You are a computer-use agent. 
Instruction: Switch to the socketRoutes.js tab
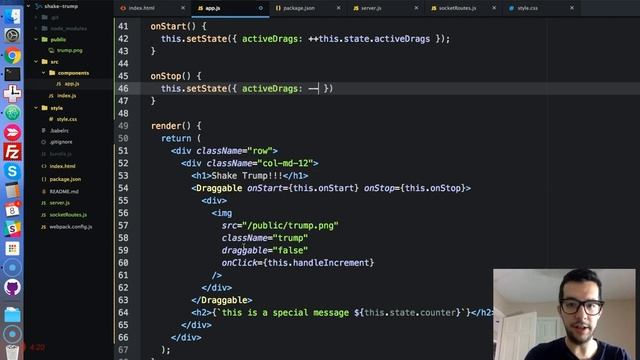[458, 8]
